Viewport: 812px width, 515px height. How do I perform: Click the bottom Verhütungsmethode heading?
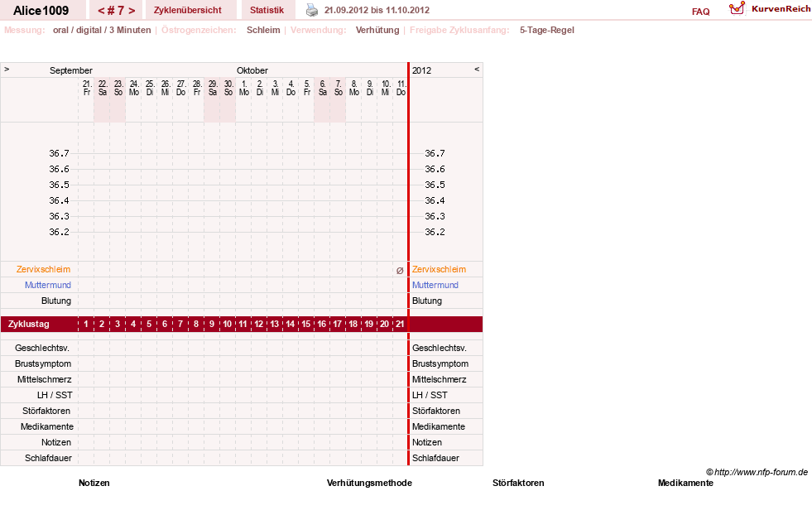pos(369,483)
